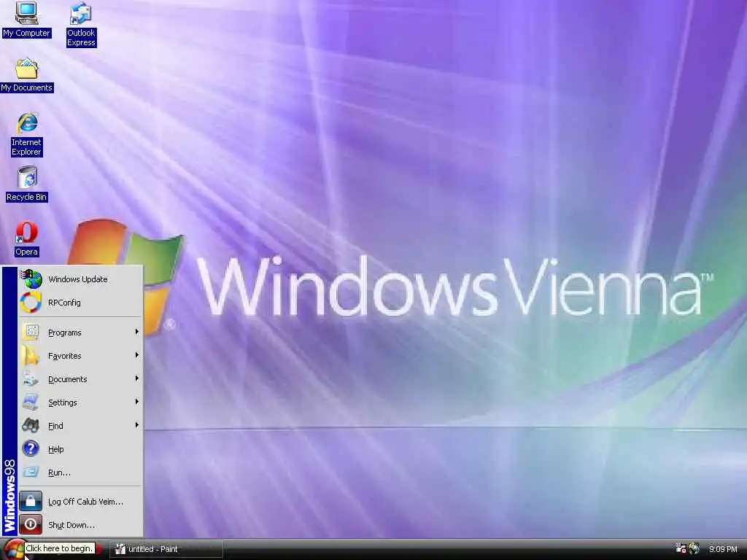Click the Programs label in Start menu
The width and height of the screenshot is (747, 560).
coord(65,332)
